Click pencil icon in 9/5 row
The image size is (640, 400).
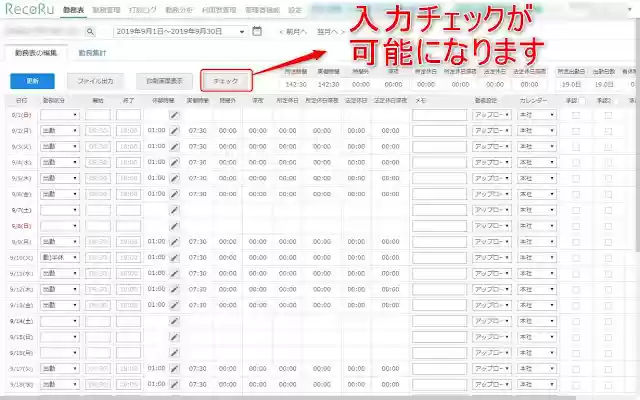tap(174, 178)
